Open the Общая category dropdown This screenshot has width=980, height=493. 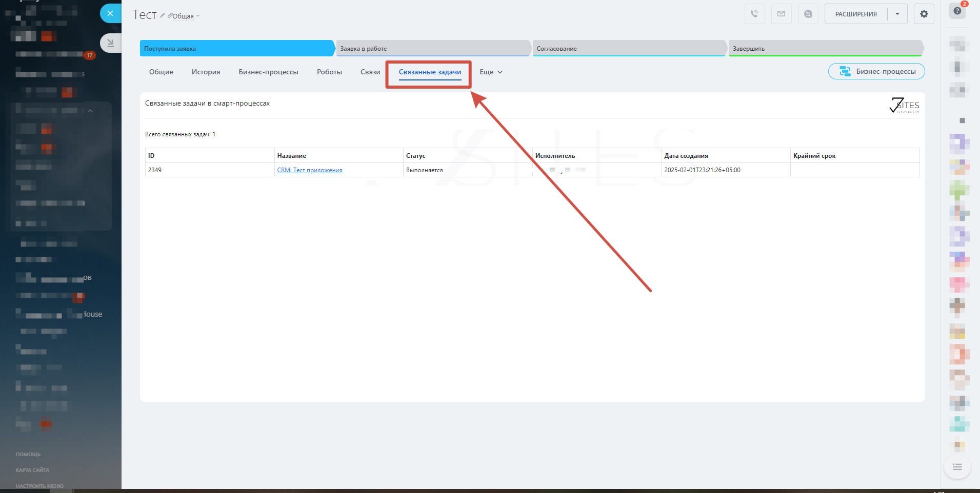coord(185,16)
